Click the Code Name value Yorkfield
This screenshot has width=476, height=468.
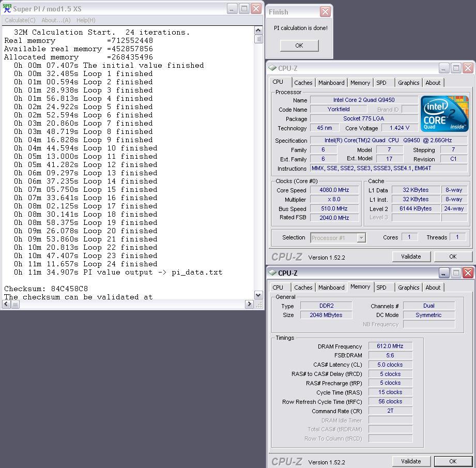tap(339, 109)
